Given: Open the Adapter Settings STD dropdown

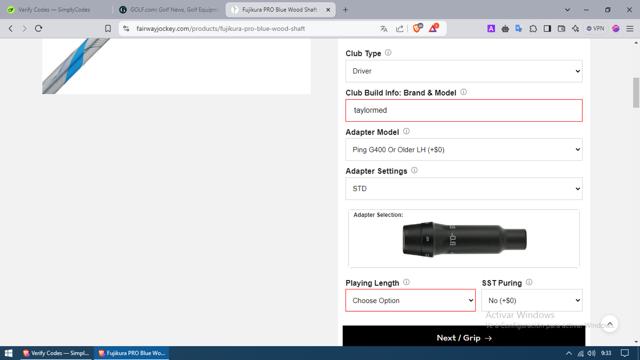Looking at the screenshot, I should click(464, 189).
